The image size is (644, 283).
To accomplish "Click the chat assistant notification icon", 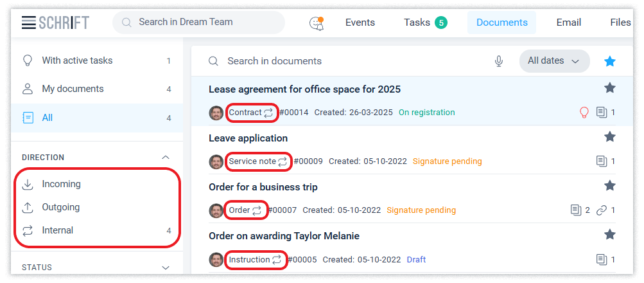I will pos(317,23).
